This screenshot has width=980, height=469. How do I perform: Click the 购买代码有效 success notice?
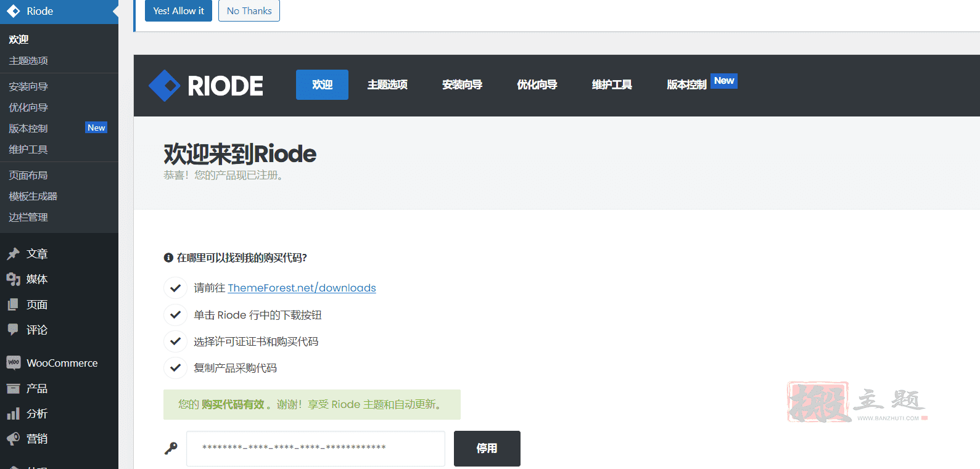pyautogui.click(x=312, y=404)
